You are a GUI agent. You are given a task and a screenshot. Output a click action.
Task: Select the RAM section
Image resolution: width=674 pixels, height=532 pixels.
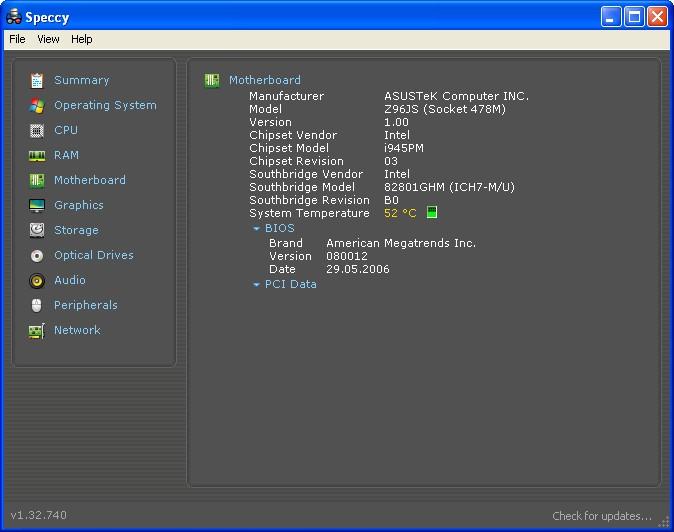click(66, 155)
